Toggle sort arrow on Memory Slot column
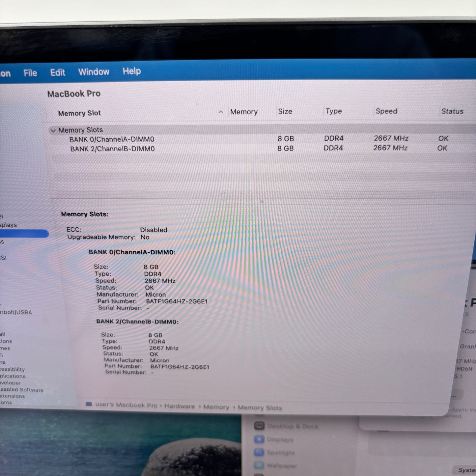The height and width of the screenshot is (476, 476). coord(221,112)
